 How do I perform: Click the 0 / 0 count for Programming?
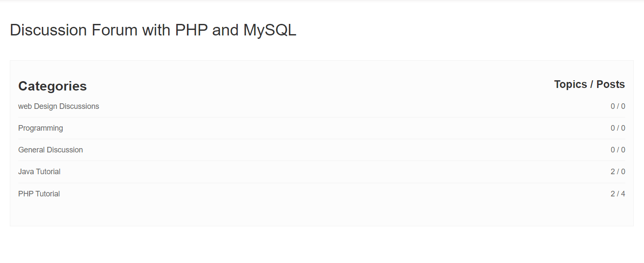[618, 128]
